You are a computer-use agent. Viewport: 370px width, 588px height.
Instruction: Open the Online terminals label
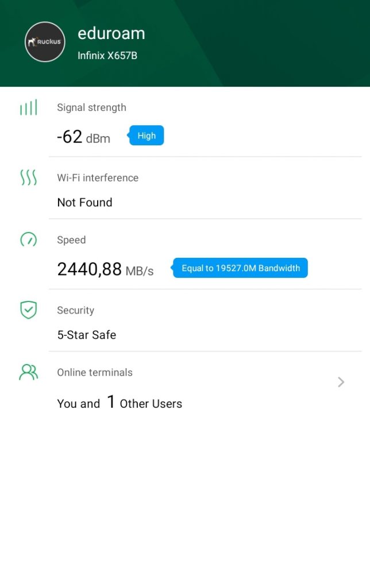tap(95, 372)
